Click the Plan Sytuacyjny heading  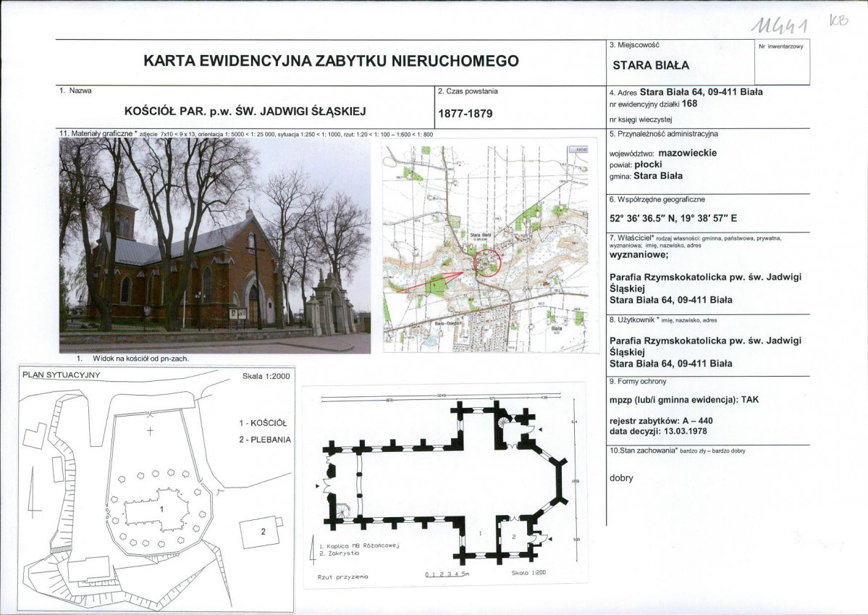click(x=61, y=375)
